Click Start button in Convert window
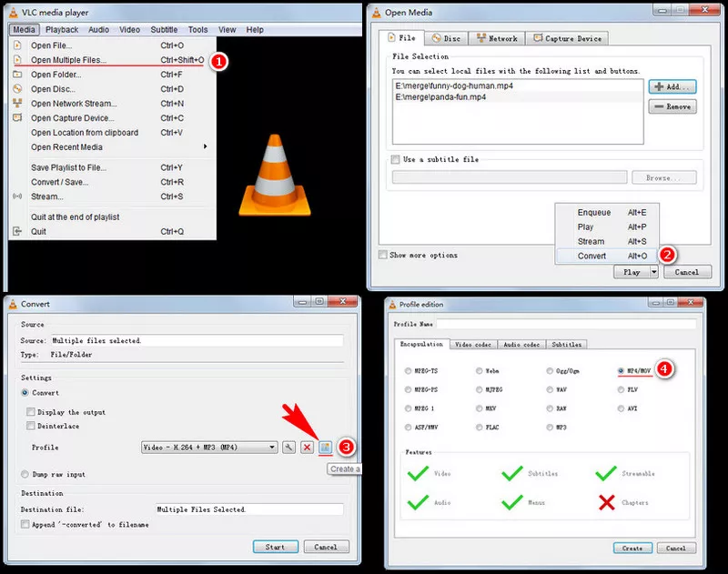Screen dimensions: 728x574 coord(276,547)
